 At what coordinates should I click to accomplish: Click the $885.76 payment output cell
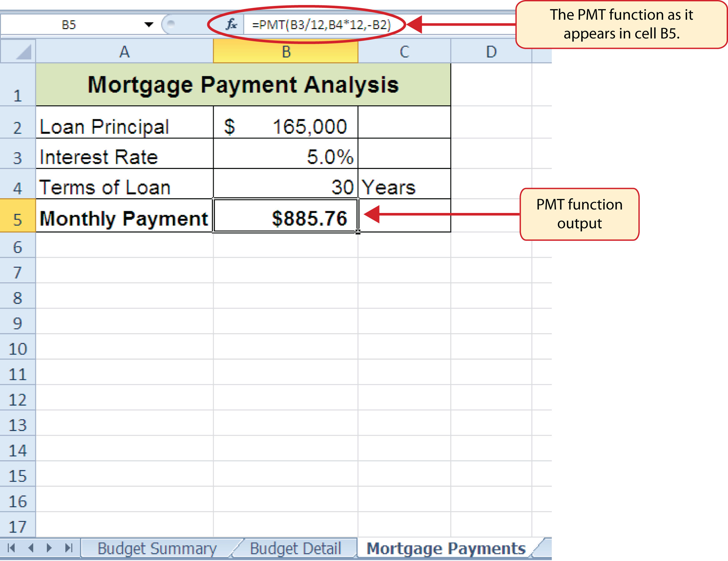coord(286,216)
